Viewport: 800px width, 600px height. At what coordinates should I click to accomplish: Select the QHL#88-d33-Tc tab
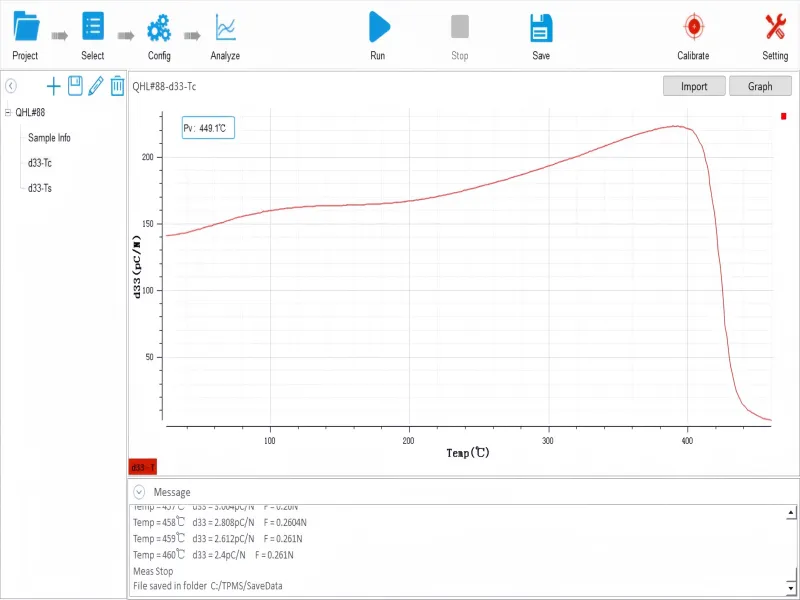[x=165, y=86]
